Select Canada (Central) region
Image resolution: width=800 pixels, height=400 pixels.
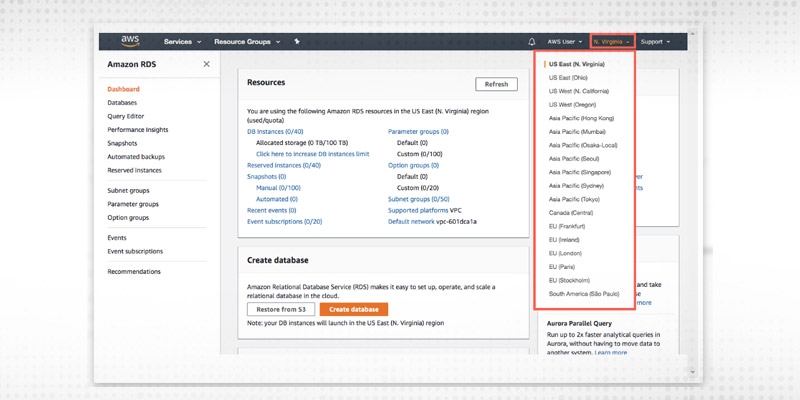[x=570, y=213]
